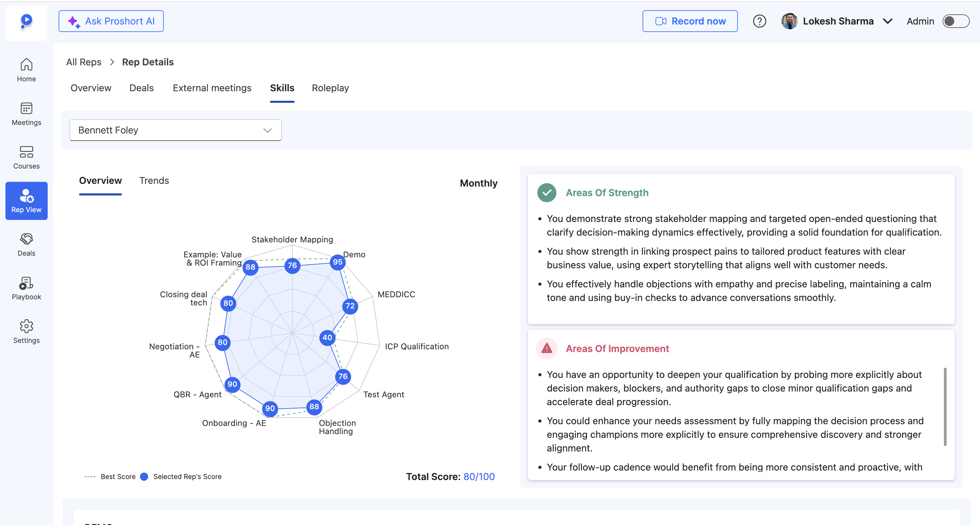Image resolution: width=980 pixels, height=525 pixels.
Task: Switch to the Trends sub-tab
Action: [154, 181]
